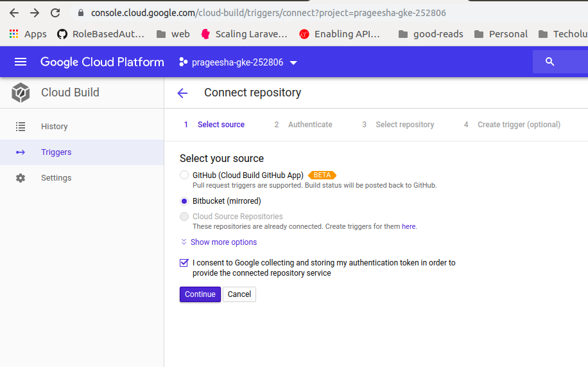Choose Bitbucket (mirrored) radio option
This screenshot has width=588, height=367.
coord(184,201)
